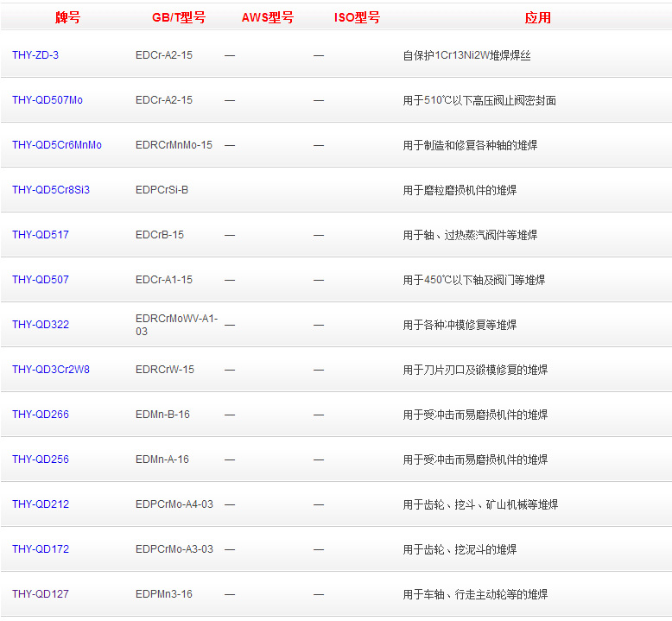Click the description in the THY-QD266 row
This screenshot has width=672, height=621.
click(475, 415)
